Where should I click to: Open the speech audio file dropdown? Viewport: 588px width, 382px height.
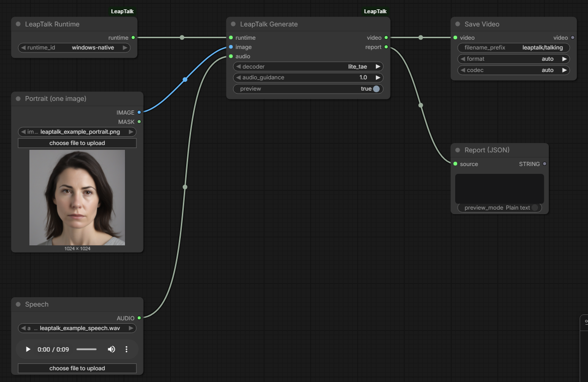(x=77, y=328)
